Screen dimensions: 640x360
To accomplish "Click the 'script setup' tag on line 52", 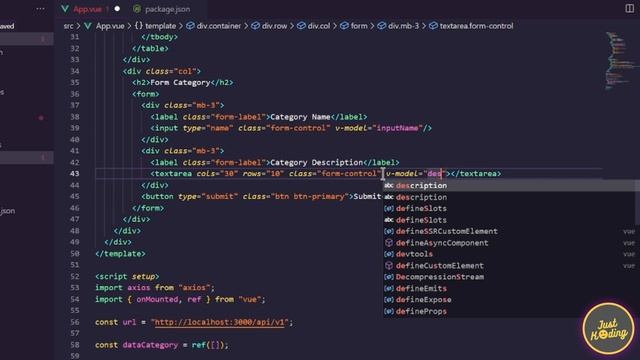I will 127,276.
